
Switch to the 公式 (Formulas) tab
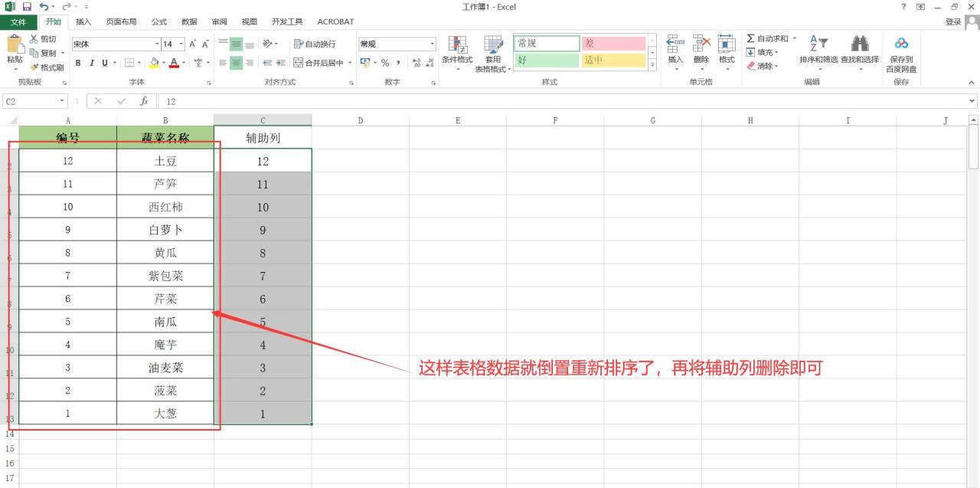pos(159,21)
